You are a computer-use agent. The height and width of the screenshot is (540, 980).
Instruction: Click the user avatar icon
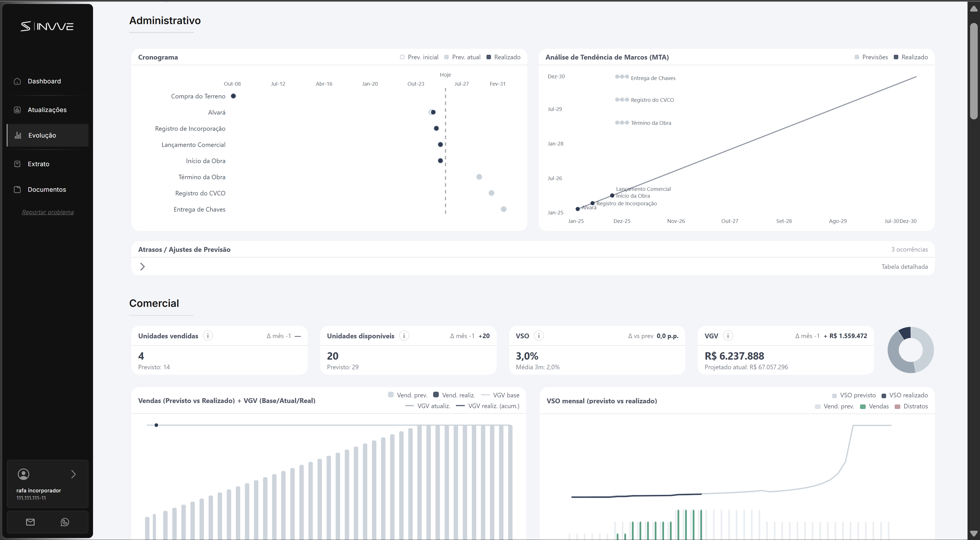tap(24, 474)
